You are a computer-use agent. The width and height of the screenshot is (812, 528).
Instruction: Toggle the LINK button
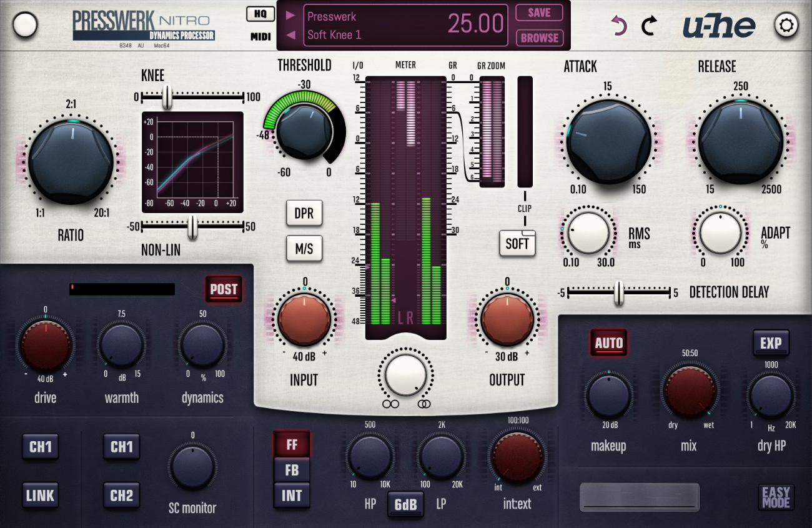(41, 496)
